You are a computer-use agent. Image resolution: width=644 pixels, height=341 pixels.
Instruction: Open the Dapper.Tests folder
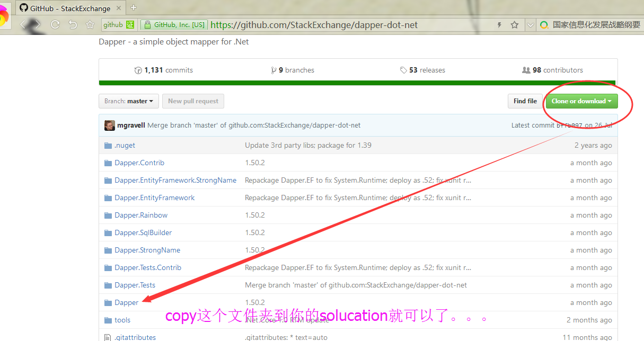(x=135, y=285)
